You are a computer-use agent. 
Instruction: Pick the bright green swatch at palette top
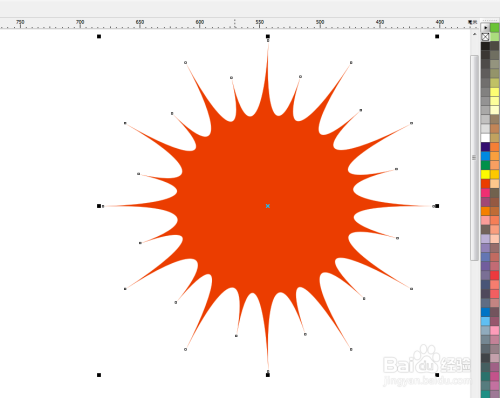[495, 27]
